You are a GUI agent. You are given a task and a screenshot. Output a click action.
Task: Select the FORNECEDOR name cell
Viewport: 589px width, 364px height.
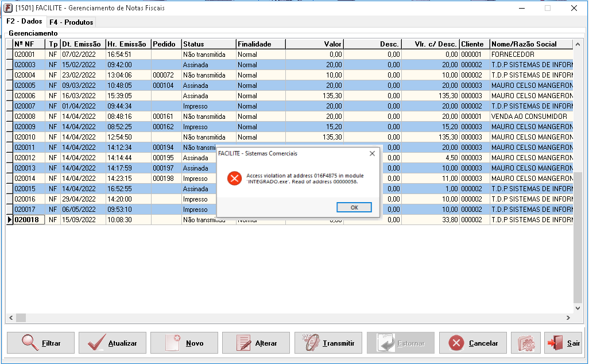point(531,55)
